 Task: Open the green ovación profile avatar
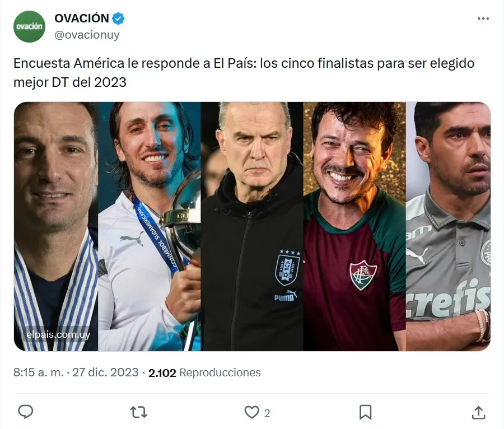tap(29, 26)
